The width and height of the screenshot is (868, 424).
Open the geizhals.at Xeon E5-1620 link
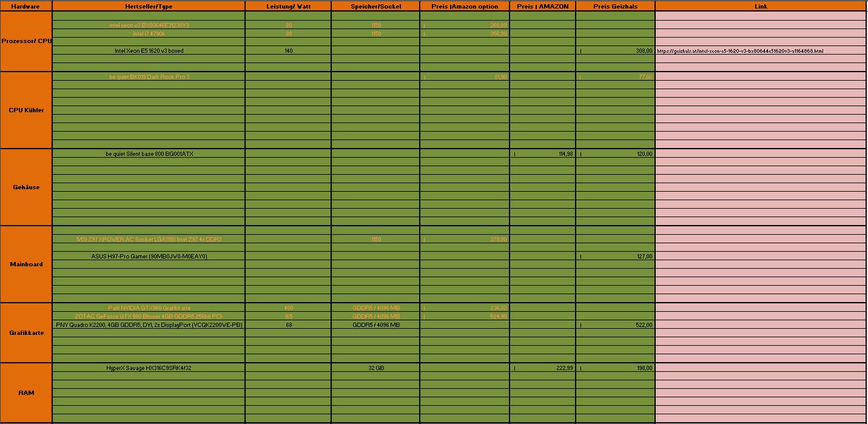[x=740, y=51]
